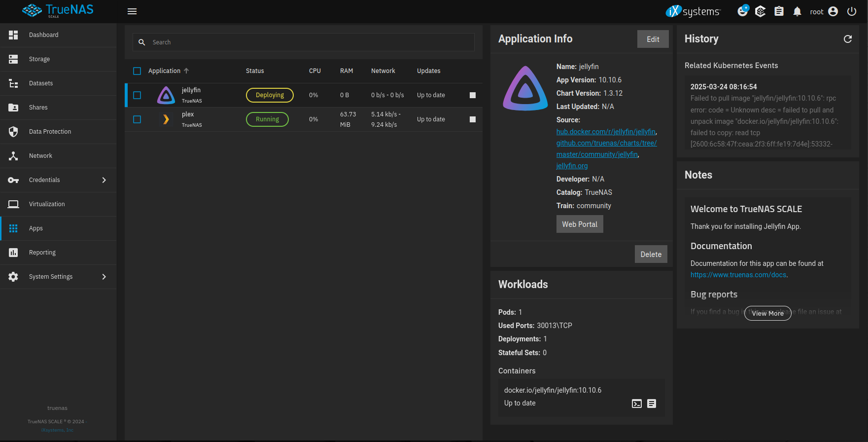Click plex's Up to date status
The image size is (868, 442).
pos(431,119)
